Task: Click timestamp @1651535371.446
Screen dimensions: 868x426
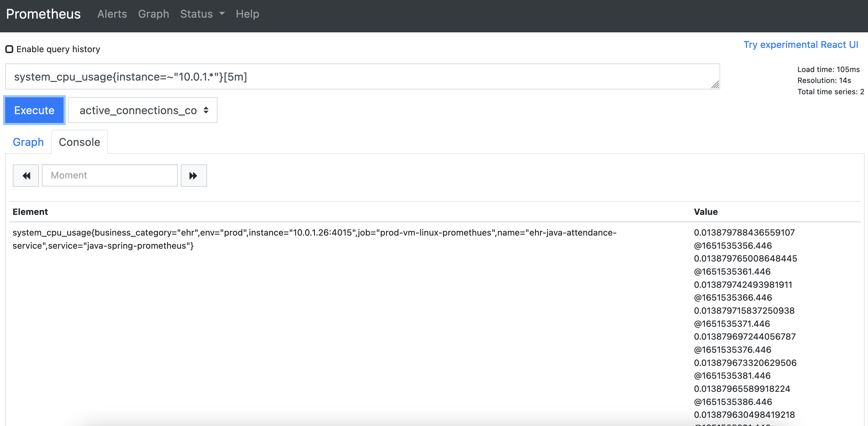Action: pos(732,324)
